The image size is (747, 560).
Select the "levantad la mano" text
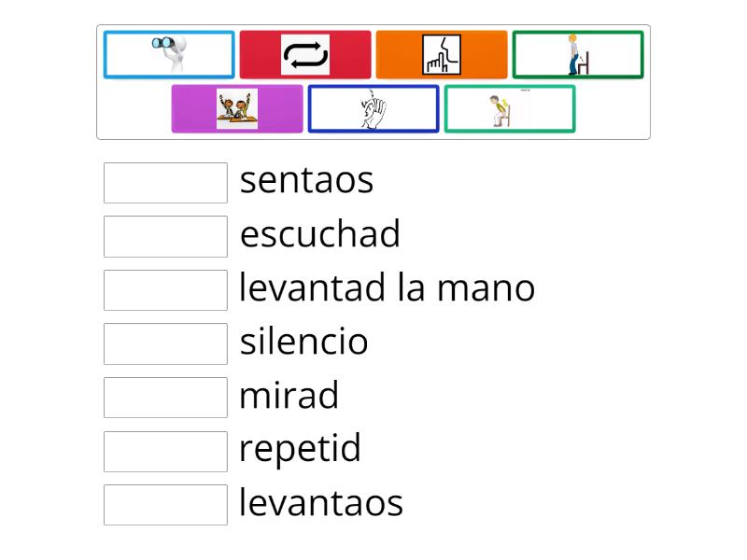tap(387, 287)
